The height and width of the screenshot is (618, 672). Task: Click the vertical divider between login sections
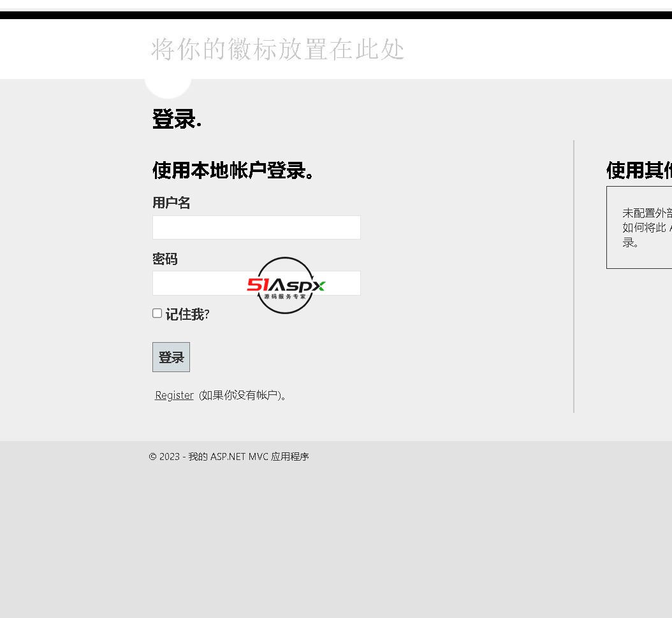pos(574,277)
